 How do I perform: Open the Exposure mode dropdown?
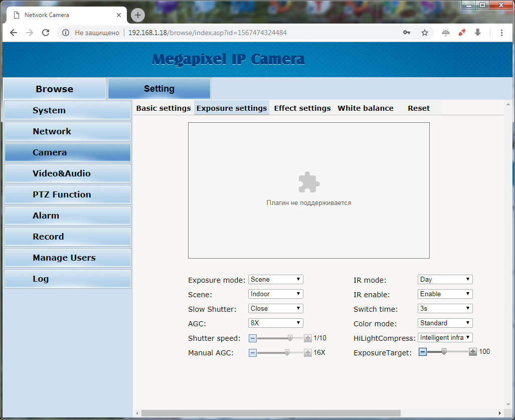coord(275,280)
